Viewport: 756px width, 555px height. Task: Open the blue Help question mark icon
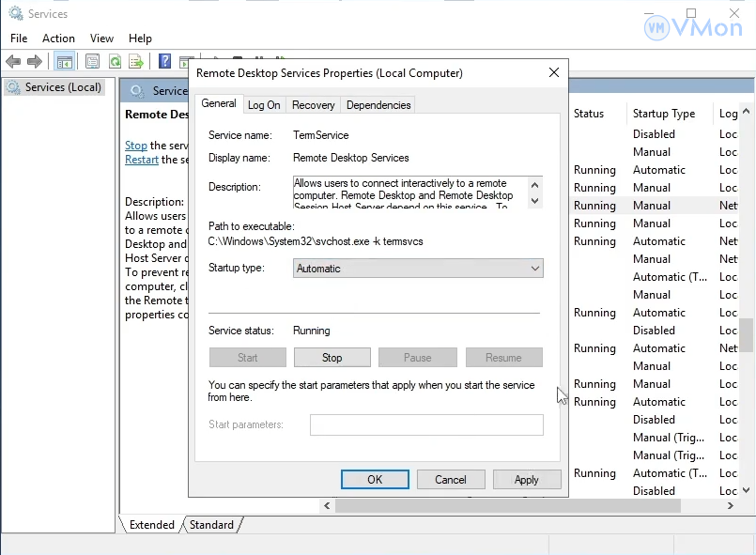164,62
